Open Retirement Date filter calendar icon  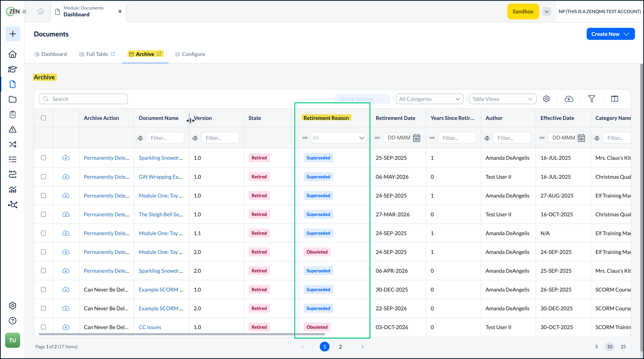(x=416, y=138)
